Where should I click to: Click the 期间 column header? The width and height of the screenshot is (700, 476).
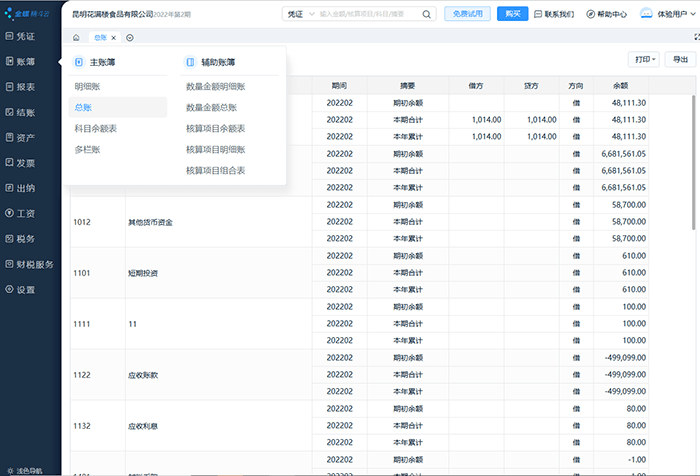tap(339, 86)
